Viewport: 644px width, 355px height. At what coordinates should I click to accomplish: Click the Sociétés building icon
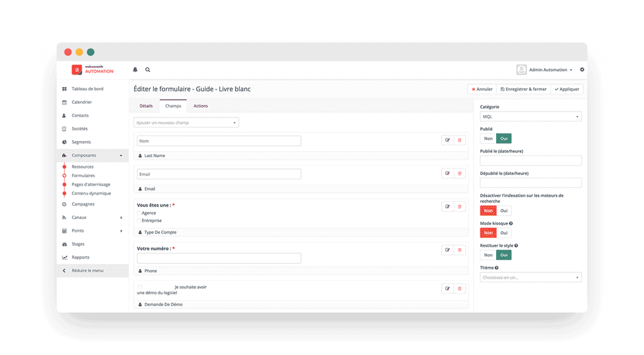click(64, 129)
